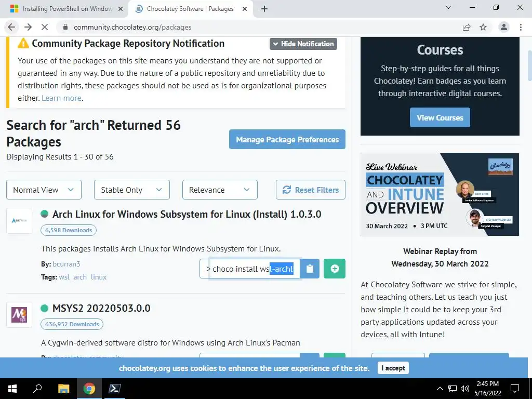Click the wsl tag link

point(64,277)
